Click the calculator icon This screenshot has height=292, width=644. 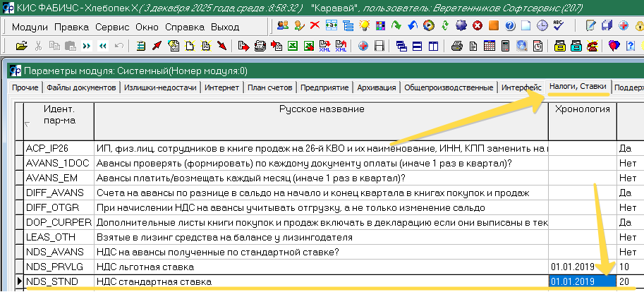(506, 46)
